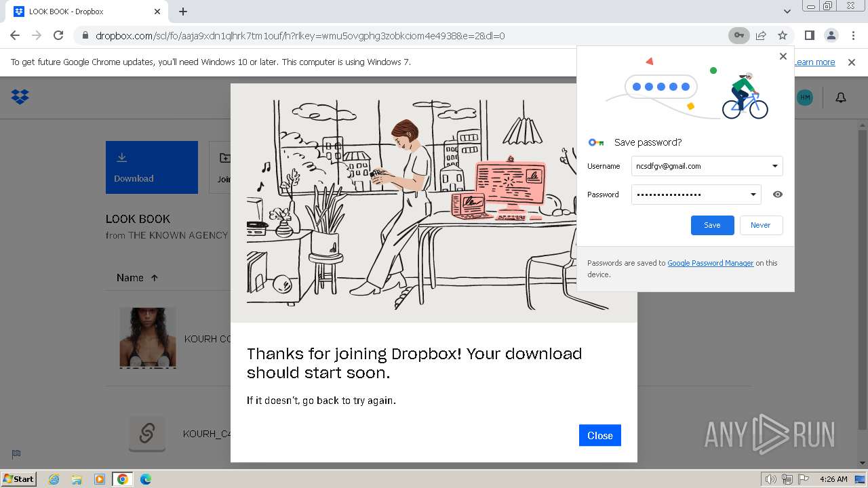
Task: Select the LOOK BOOK - Dropbox tab
Action: click(x=88, y=12)
